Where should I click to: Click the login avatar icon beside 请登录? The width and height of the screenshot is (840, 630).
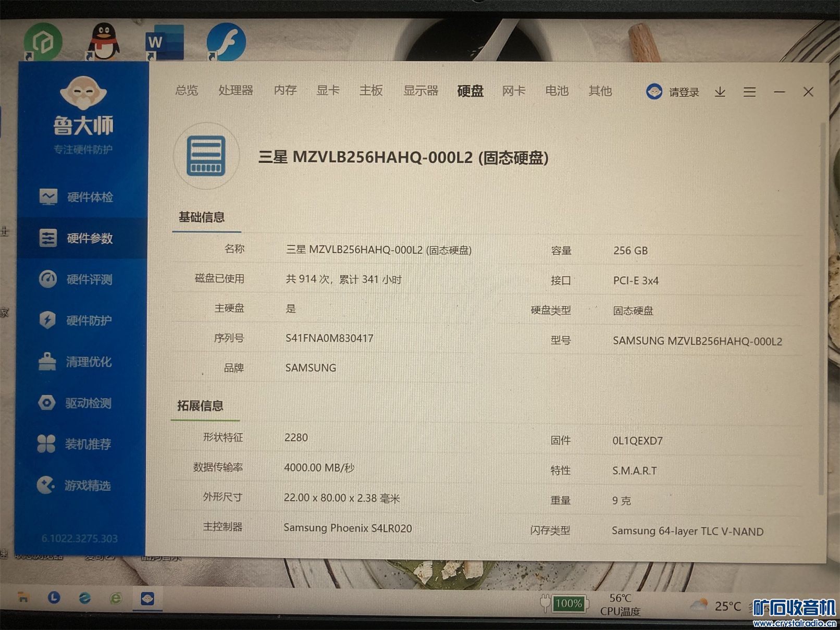point(654,92)
